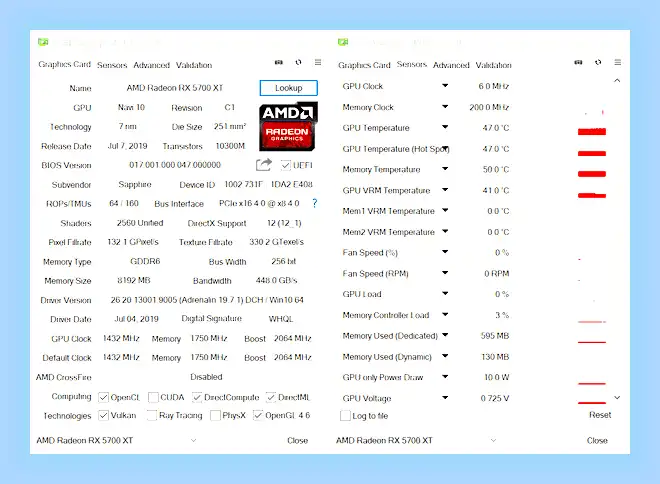Click the Reset button
The height and width of the screenshot is (484, 660).
coord(600,415)
